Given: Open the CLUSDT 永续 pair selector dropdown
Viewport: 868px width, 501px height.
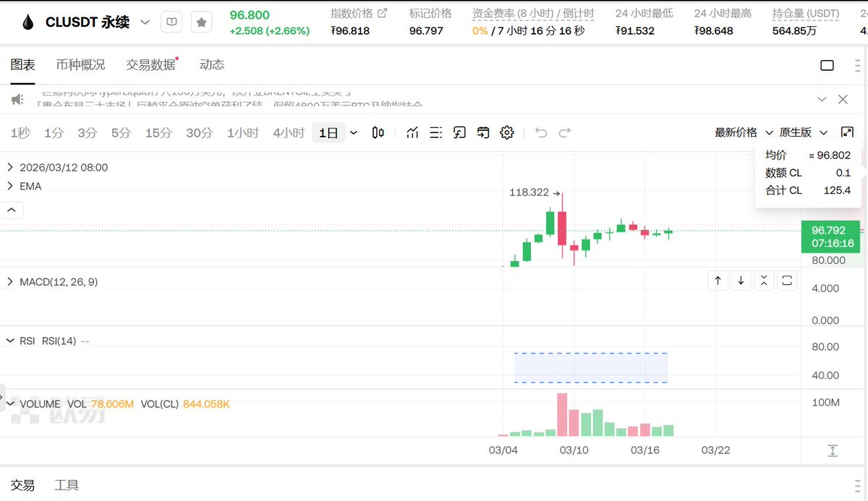Looking at the screenshot, I should point(145,22).
